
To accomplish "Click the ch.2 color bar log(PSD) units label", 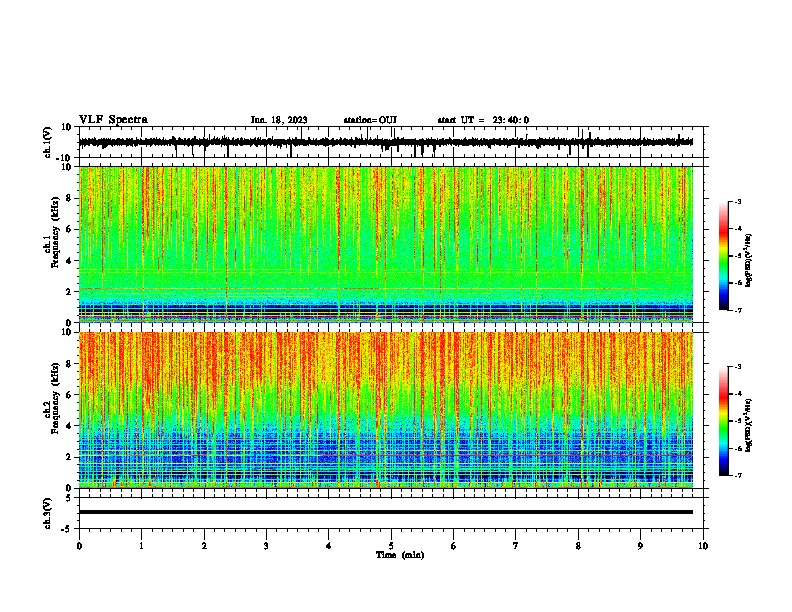I will tap(749, 426).
